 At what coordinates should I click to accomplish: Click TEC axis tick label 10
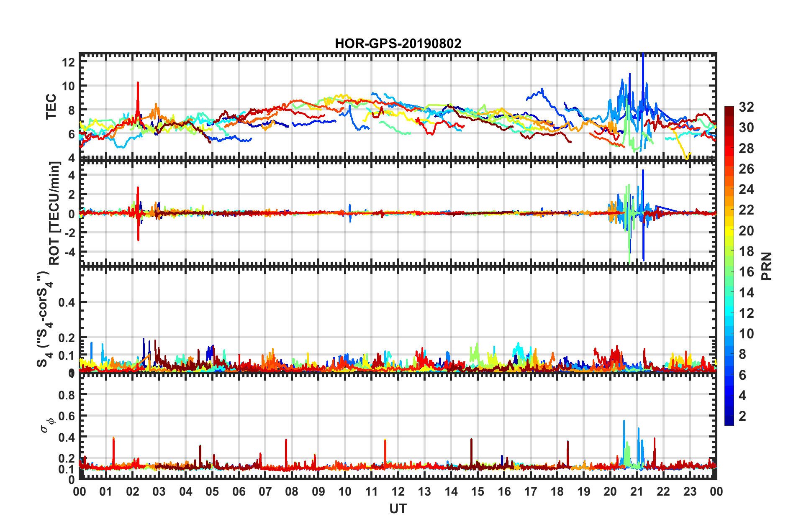click(x=68, y=86)
